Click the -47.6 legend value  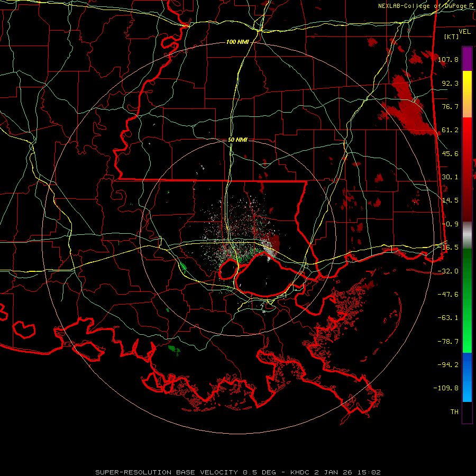point(448,295)
